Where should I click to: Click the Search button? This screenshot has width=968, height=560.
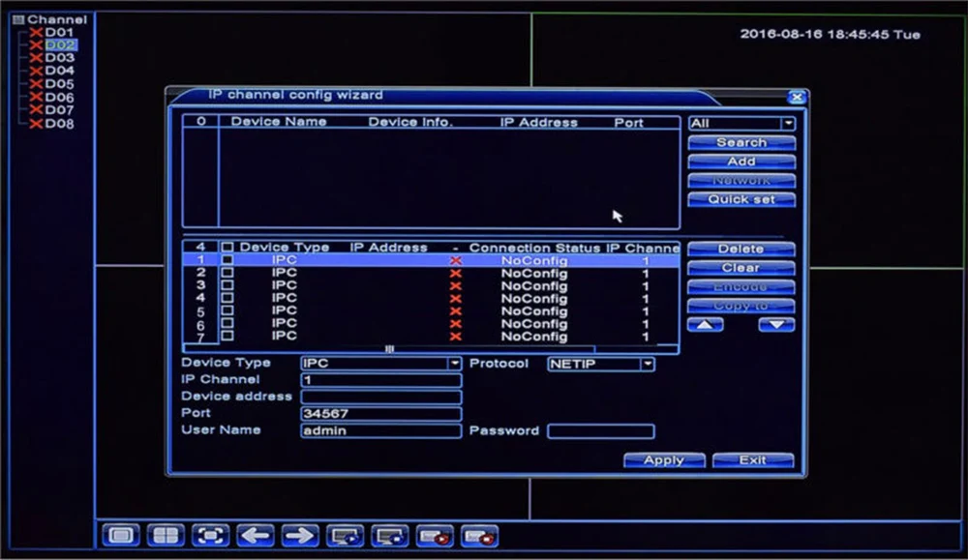point(741,142)
